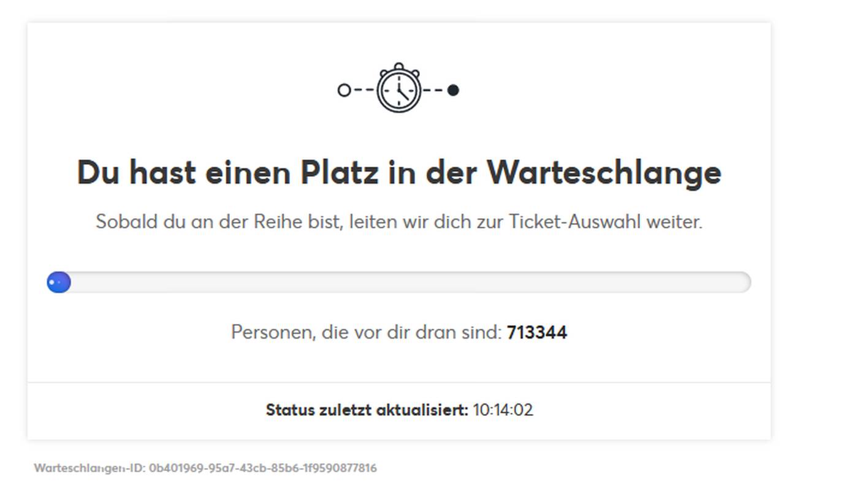The image size is (868, 490).
Task: Click the middle of the gray progress bar track
Action: pos(398,282)
